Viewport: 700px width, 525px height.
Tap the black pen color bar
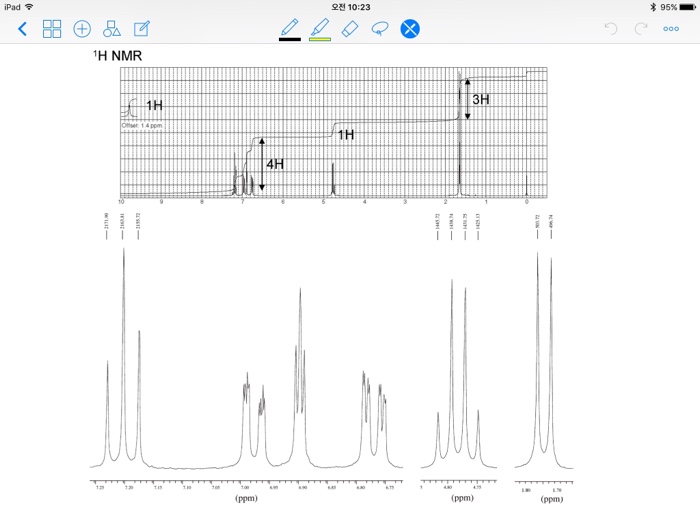[290, 40]
